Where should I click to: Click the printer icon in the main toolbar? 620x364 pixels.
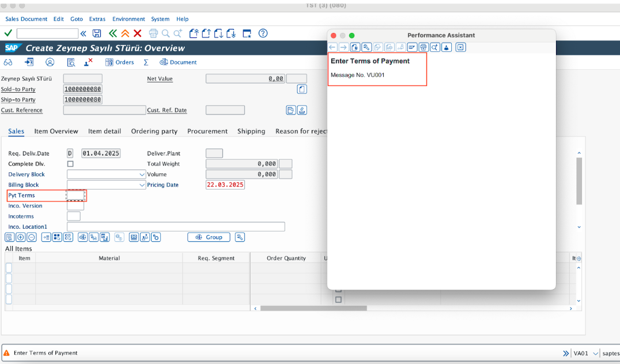pos(153,33)
